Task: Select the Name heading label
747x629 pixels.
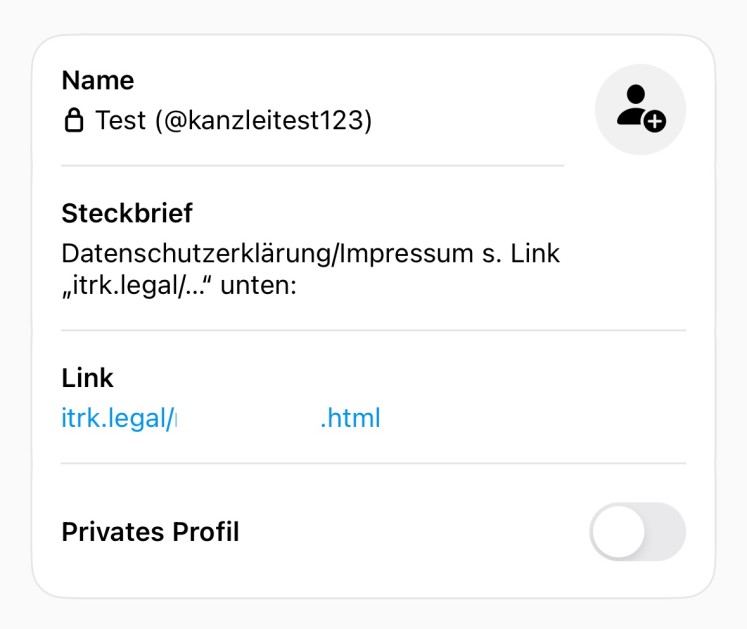Action: [x=97, y=80]
